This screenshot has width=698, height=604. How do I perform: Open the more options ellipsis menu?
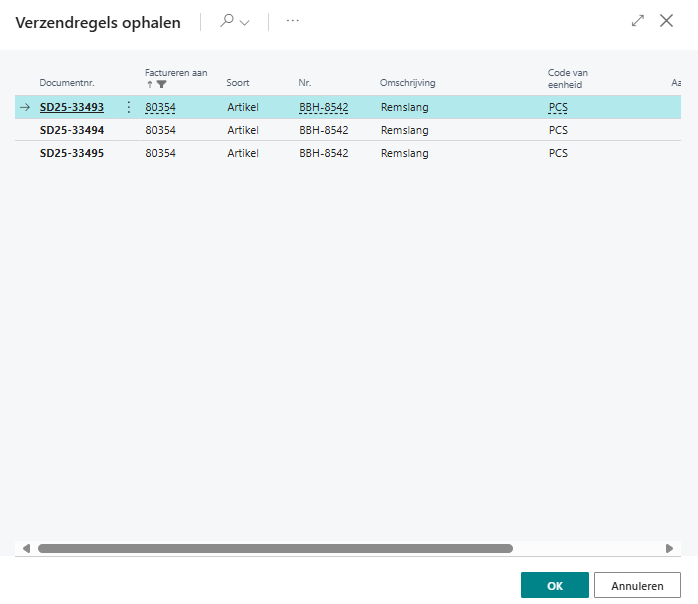(293, 21)
